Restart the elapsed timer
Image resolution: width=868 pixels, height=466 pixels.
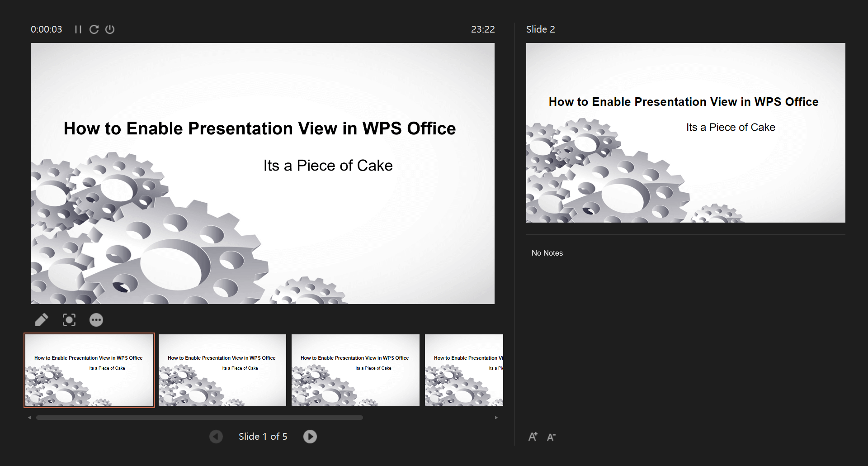coord(94,29)
